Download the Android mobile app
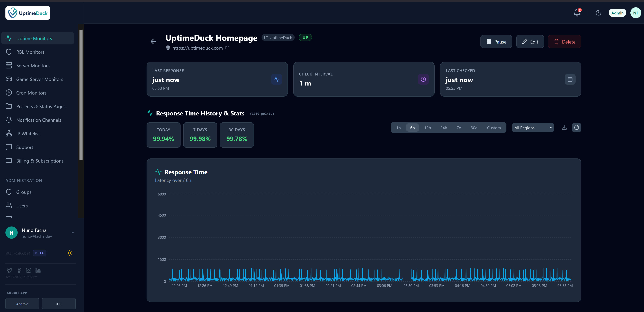 [22, 303]
